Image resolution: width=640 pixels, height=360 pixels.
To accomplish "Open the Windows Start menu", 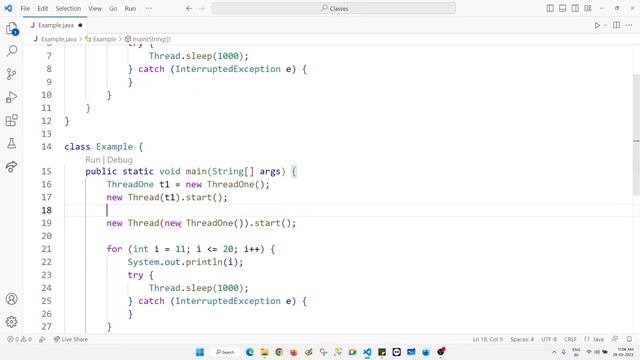I will point(200,352).
